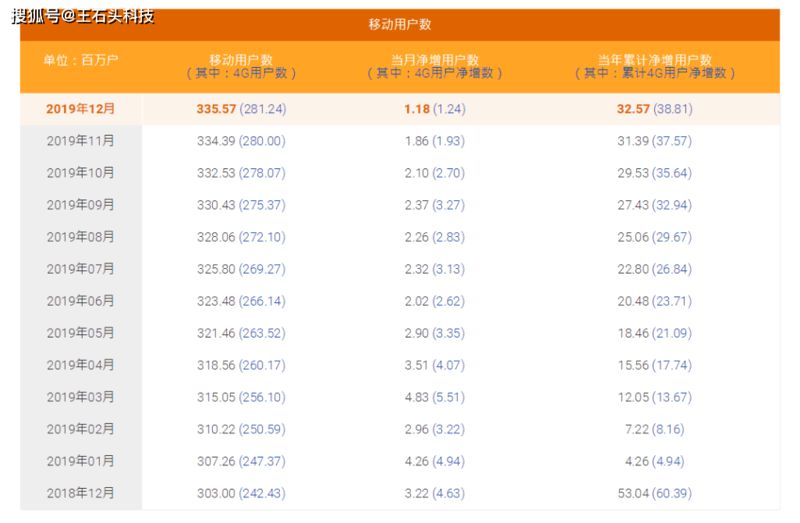
Task: Click the 335.57 (281.24) cell
Action: point(241,109)
